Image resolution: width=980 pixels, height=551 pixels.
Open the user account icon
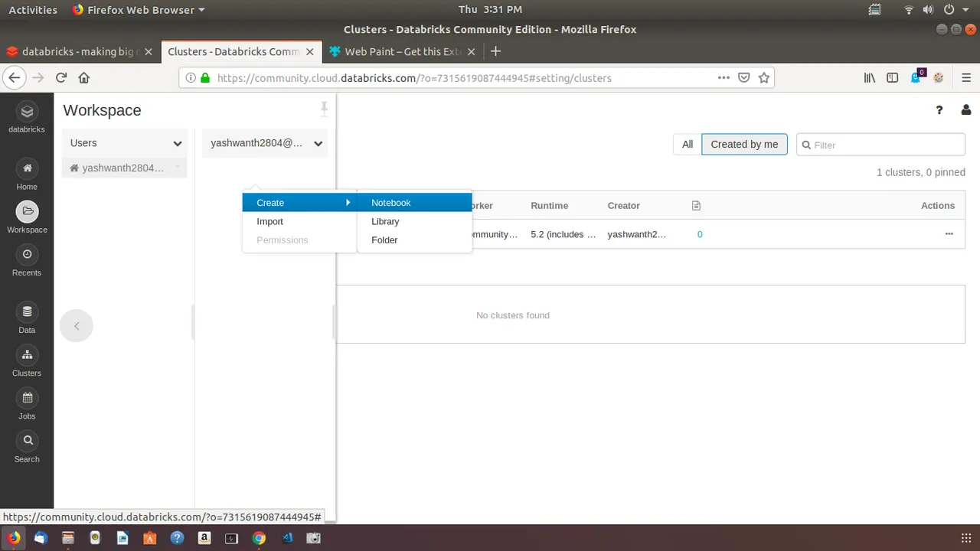pyautogui.click(x=965, y=110)
